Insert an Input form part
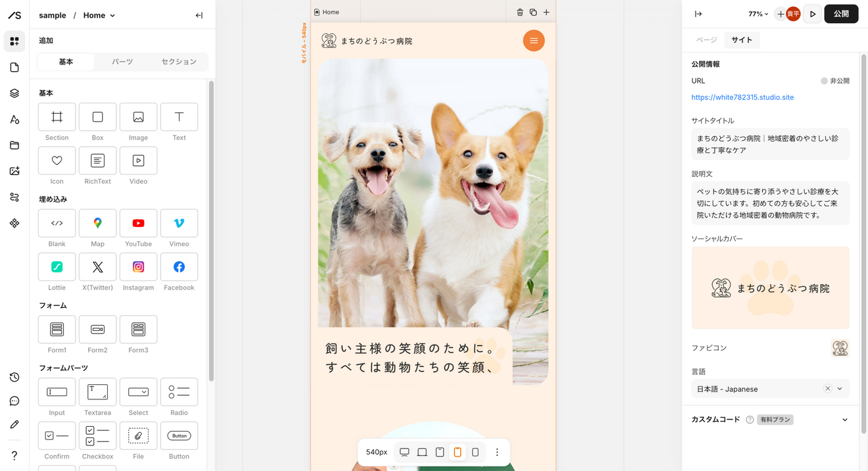This screenshot has height=471, width=868. click(x=57, y=392)
